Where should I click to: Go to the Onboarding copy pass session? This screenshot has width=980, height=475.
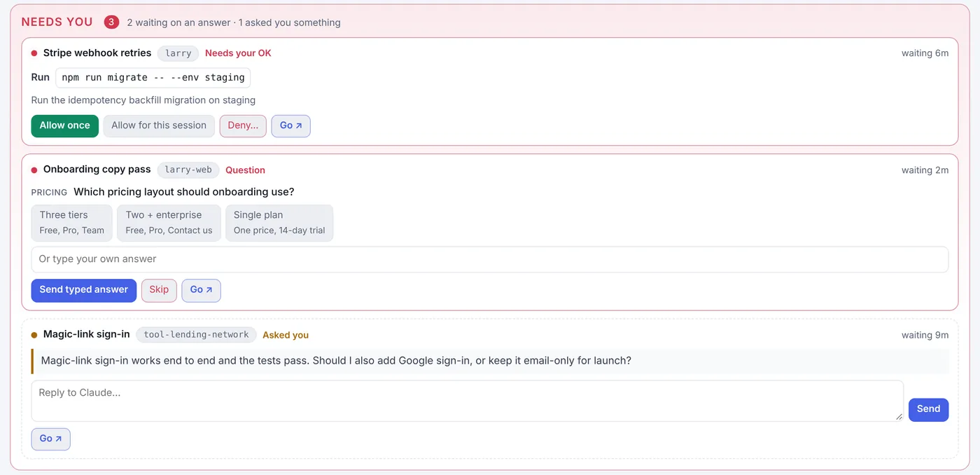coord(201,290)
